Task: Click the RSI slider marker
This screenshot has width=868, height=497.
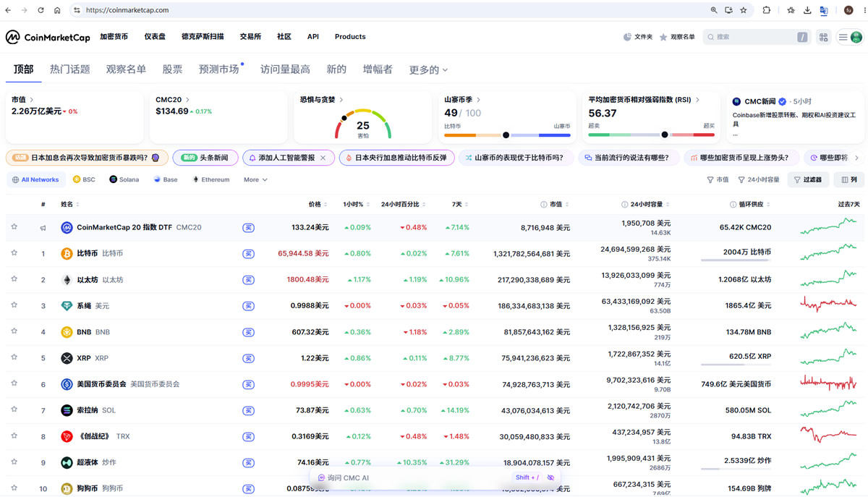Action: pyautogui.click(x=664, y=135)
